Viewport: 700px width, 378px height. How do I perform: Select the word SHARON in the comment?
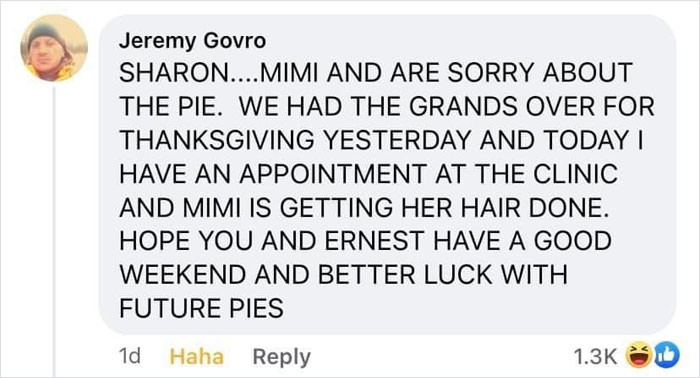pos(174,72)
